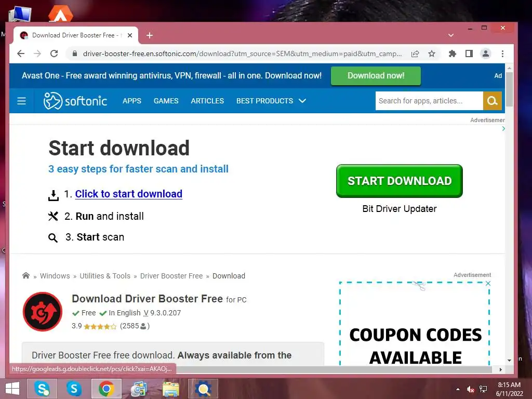Click the Download breadcrumb text

(x=229, y=276)
